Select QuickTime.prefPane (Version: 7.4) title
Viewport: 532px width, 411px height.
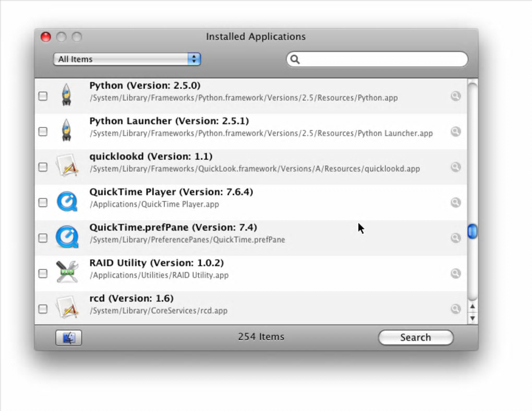click(x=173, y=227)
